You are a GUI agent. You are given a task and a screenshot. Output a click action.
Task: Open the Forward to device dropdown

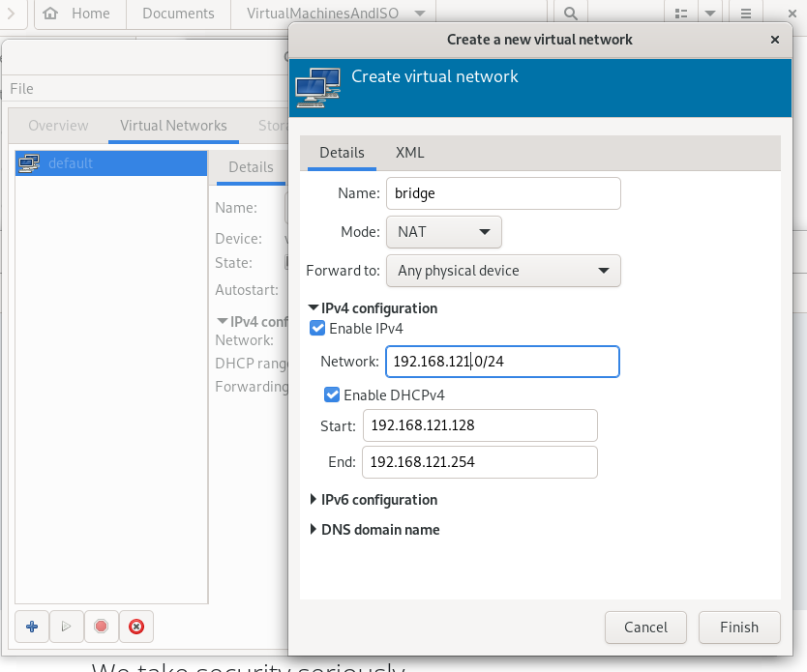[502, 271]
